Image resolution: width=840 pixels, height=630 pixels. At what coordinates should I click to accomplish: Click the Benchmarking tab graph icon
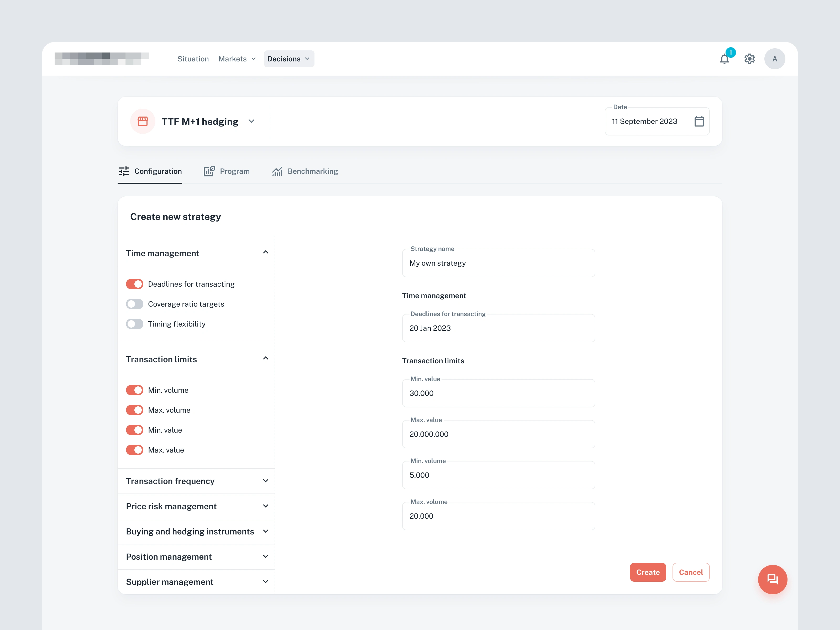(277, 171)
